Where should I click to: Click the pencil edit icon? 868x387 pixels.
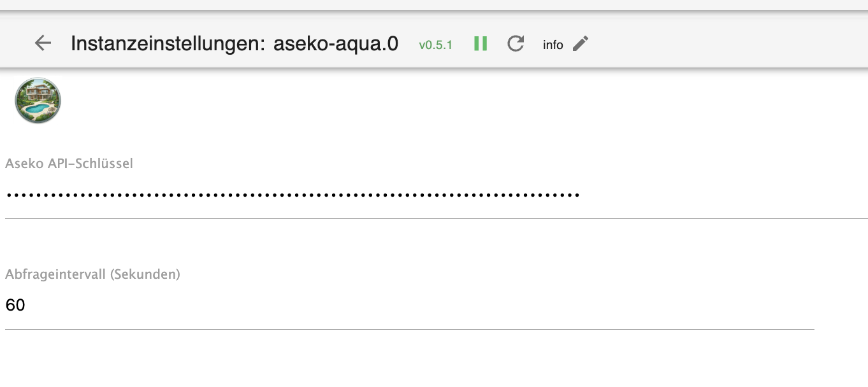coord(581,43)
